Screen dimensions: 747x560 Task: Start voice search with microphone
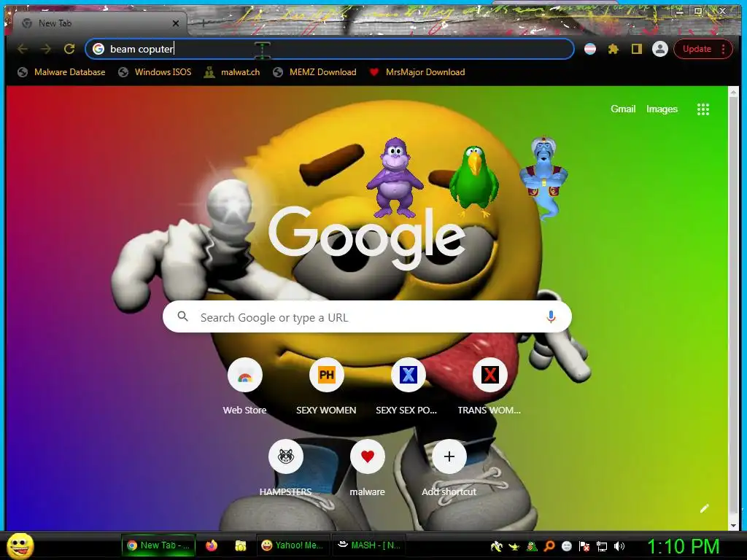click(551, 316)
